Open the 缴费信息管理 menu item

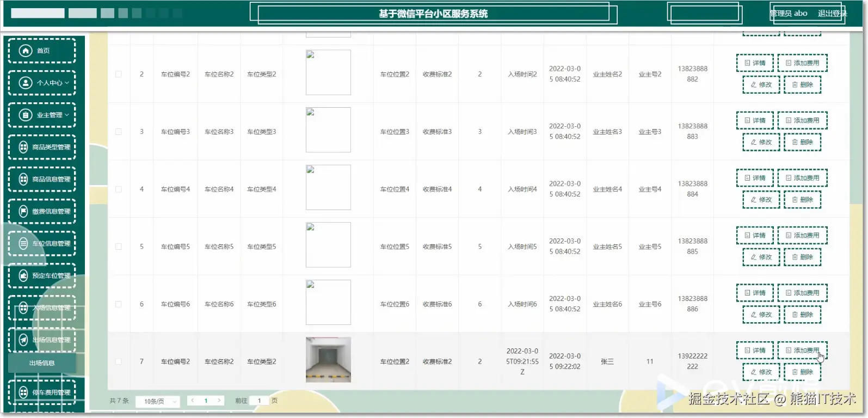tap(42, 211)
